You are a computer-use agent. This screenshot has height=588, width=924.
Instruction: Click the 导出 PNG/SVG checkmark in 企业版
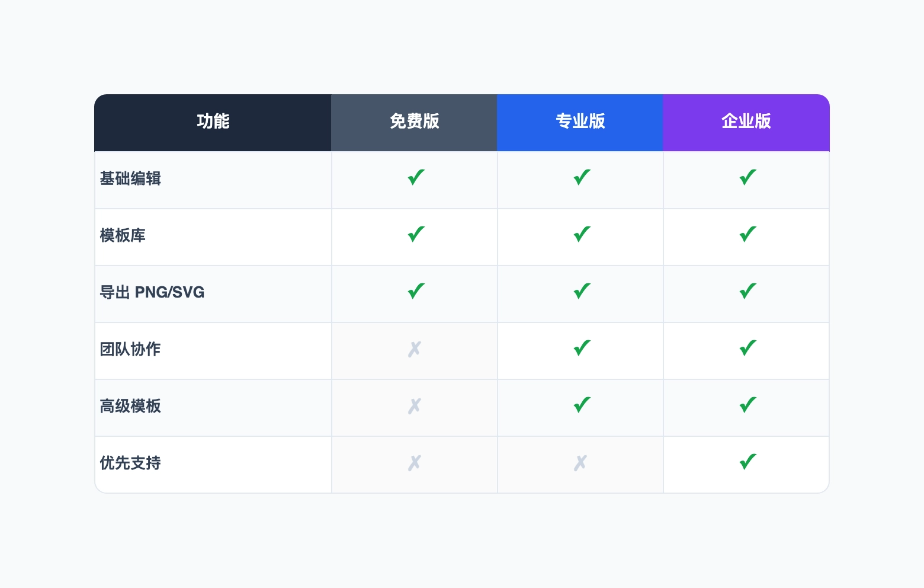(746, 290)
